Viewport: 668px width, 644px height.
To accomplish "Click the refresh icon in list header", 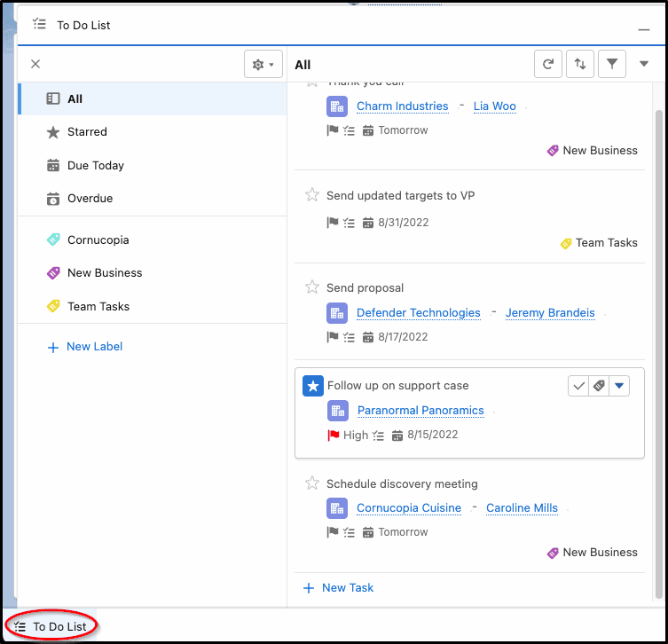I will tap(548, 64).
